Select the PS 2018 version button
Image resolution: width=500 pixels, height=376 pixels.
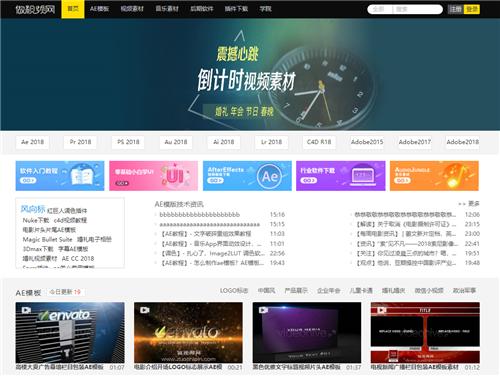pyautogui.click(x=128, y=142)
